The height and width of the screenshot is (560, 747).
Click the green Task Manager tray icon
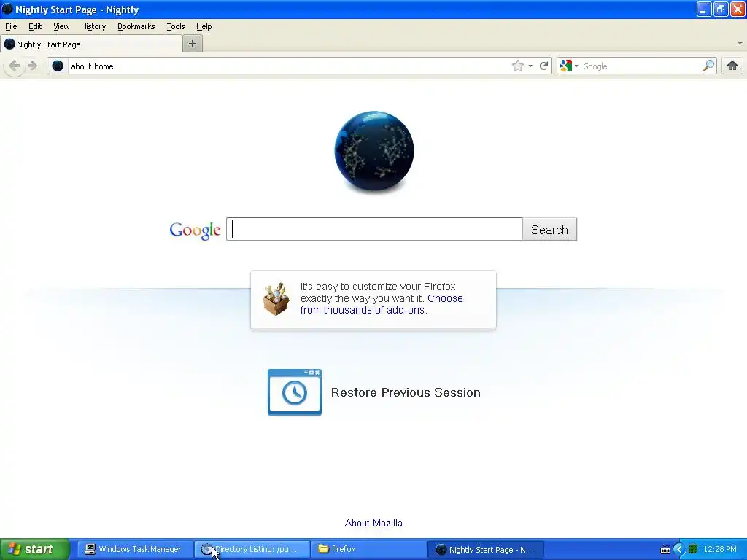(693, 549)
